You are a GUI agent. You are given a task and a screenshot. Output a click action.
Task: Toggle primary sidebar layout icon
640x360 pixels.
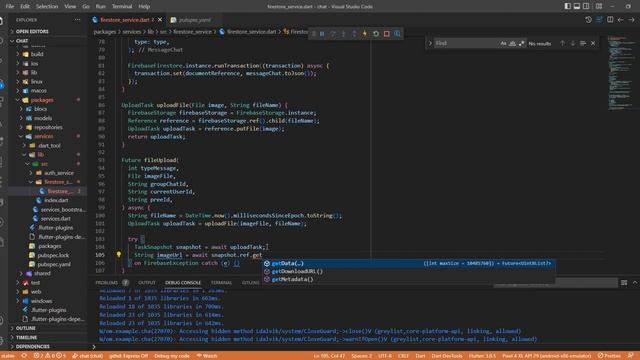pyautogui.click(x=568, y=7)
